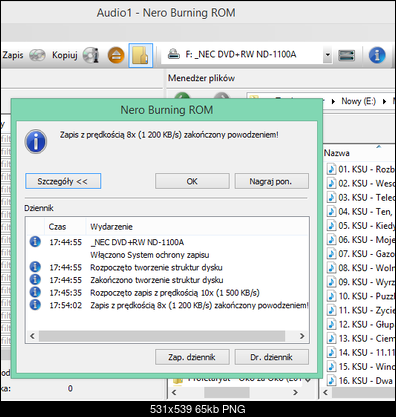Toggle the file browser folder icon
The width and height of the screenshot is (396, 417).
click(140, 55)
